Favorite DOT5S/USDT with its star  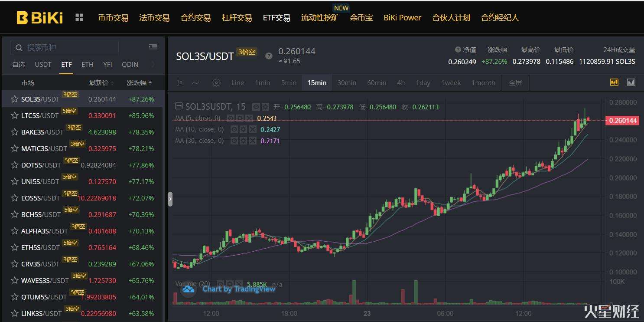point(15,165)
